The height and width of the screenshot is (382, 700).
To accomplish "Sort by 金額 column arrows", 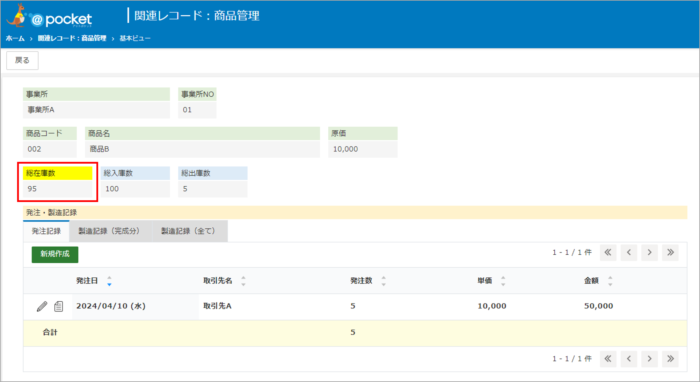I will (x=610, y=281).
